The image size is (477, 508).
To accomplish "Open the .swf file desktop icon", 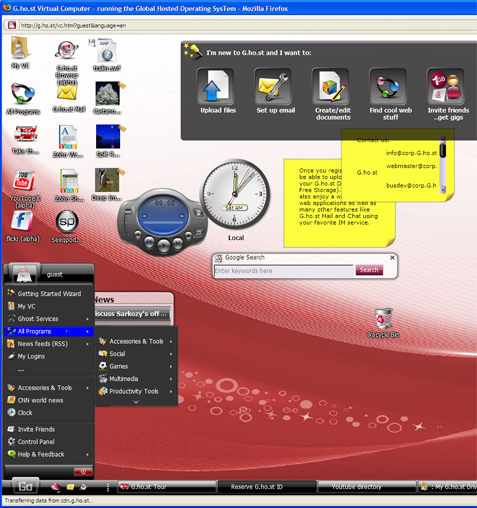I will 107,51.
